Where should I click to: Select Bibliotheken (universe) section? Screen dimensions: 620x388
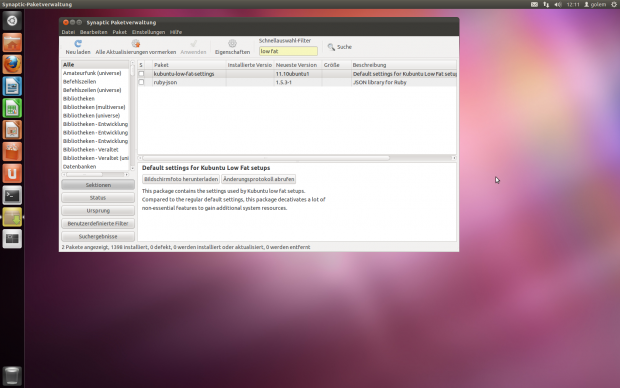(x=95, y=115)
